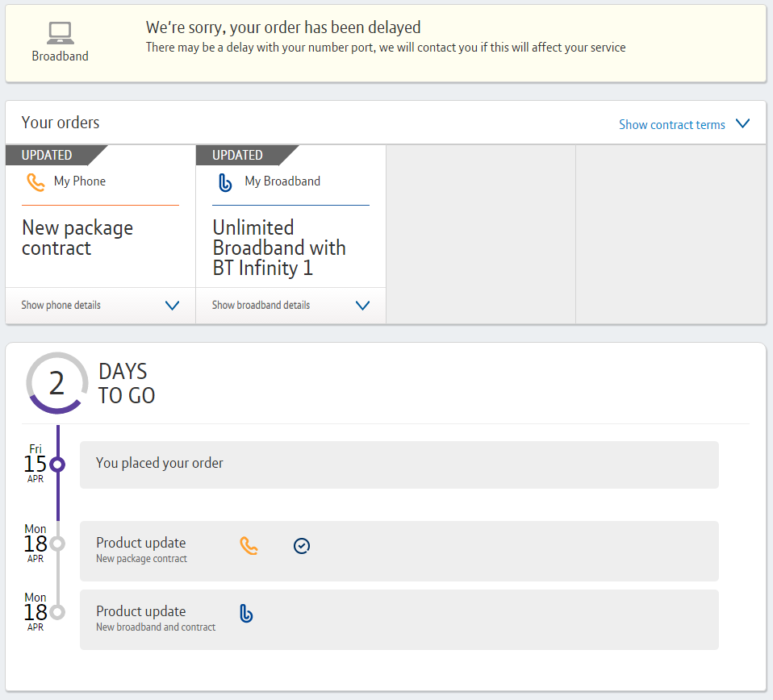Screen dimensions: 773x700
Task: Click the checkmark clock icon in Product update row
Action: (x=302, y=546)
